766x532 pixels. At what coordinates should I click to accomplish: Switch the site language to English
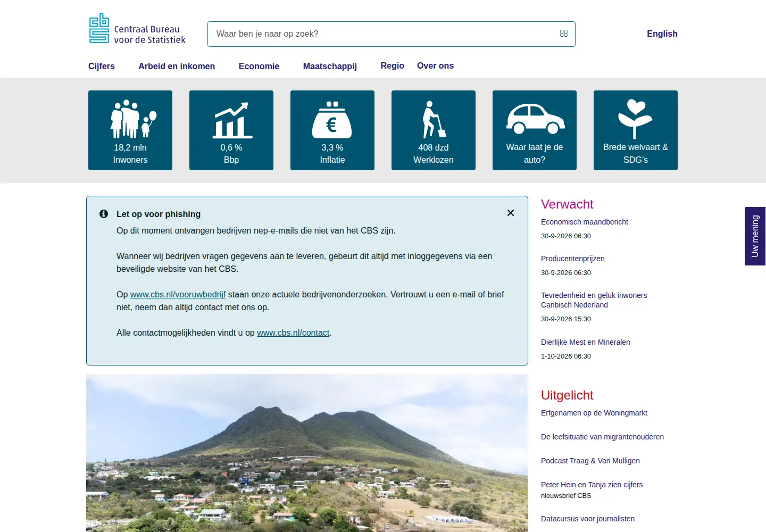tap(662, 34)
